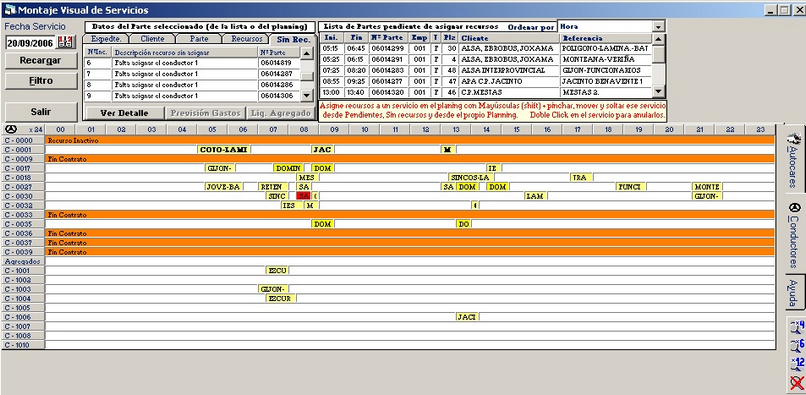
Task: Click the Recargar button
Action: pyautogui.click(x=41, y=60)
